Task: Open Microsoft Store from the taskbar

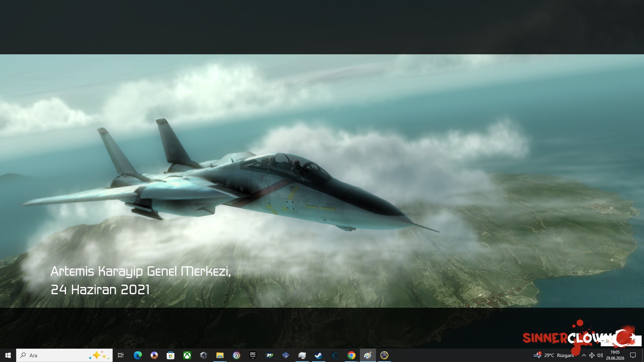Action: 170,355
